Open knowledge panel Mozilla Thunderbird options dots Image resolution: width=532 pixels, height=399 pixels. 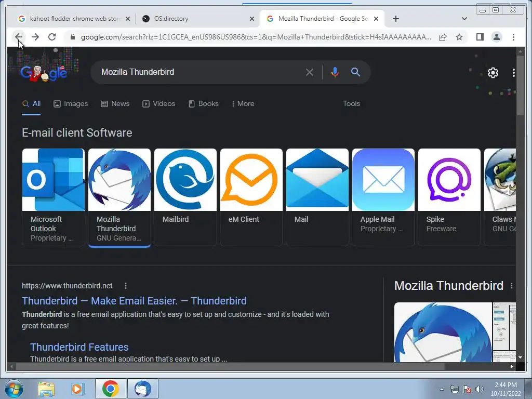pos(512,286)
